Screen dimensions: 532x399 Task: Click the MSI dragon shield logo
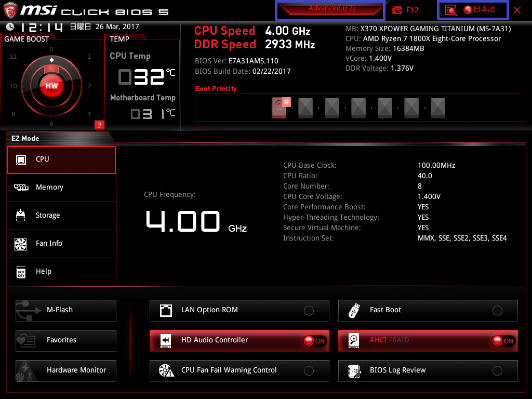click(10, 10)
